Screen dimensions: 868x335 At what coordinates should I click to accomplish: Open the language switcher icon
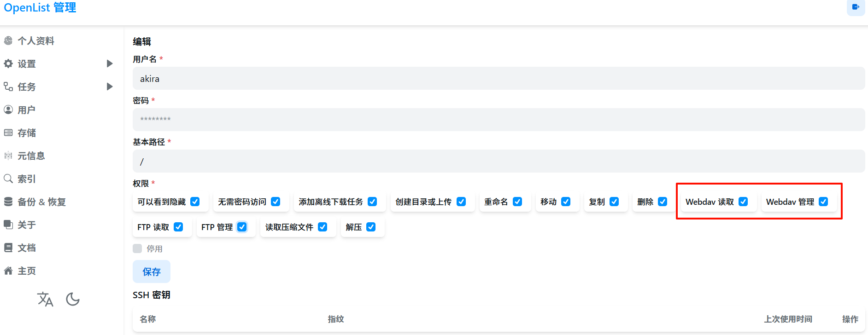45,299
